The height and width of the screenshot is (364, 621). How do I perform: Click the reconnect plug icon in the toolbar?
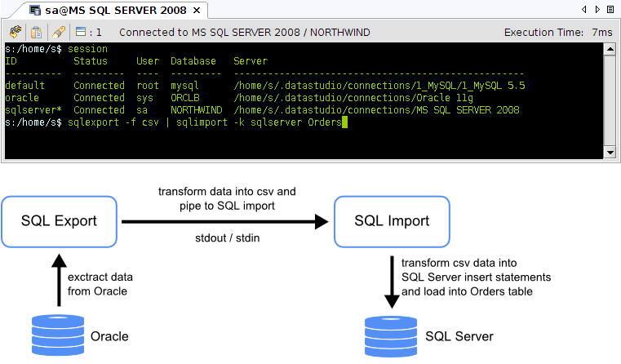click(15, 32)
